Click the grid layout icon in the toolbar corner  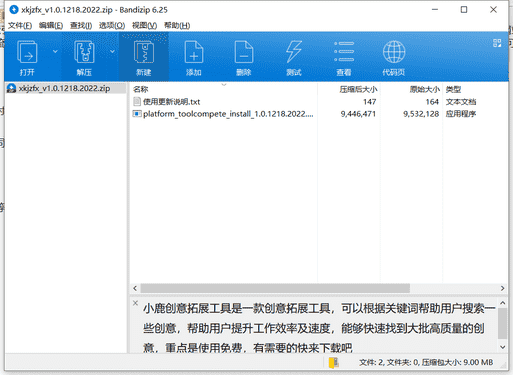497,43
